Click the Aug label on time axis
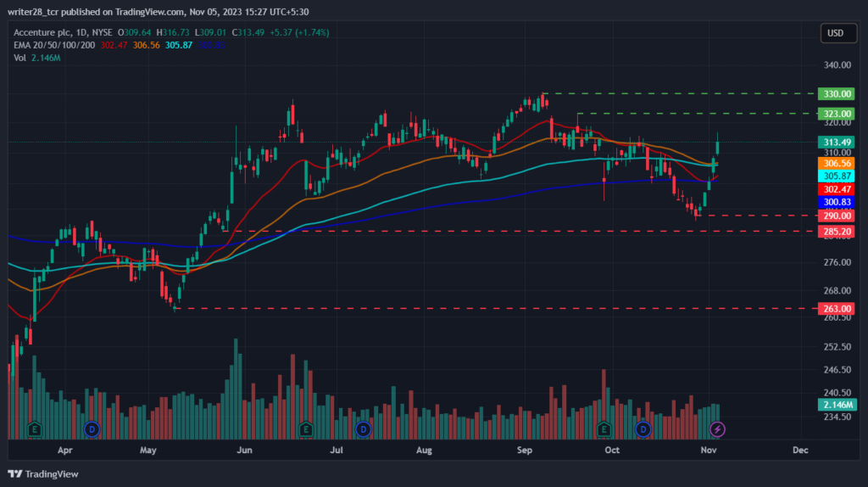 [x=424, y=451]
